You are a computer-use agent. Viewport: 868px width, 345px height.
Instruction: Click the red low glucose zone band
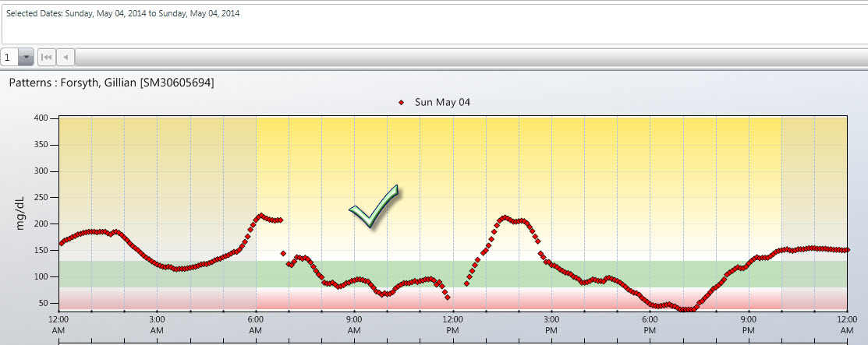pyautogui.click(x=195, y=299)
